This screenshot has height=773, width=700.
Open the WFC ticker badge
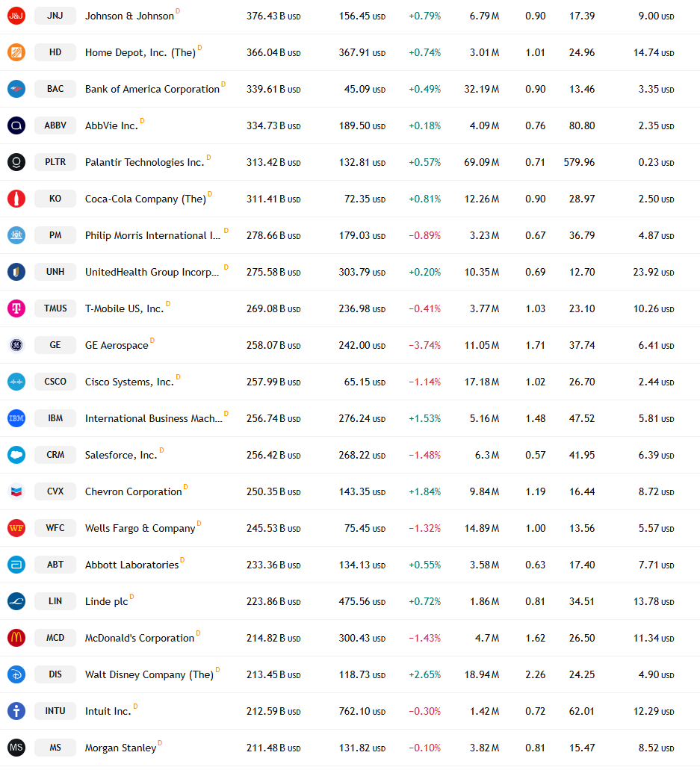55,528
